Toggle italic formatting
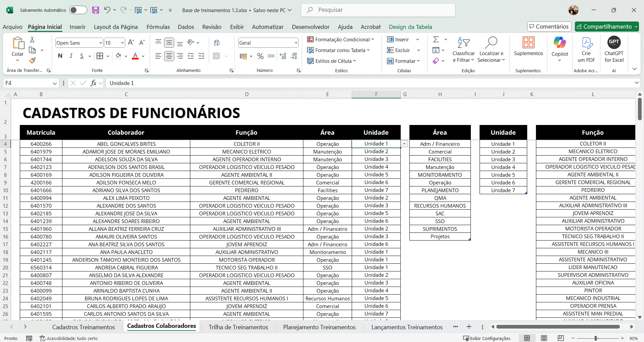Viewport: 644px width, 342px height. [x=71, y=56]
